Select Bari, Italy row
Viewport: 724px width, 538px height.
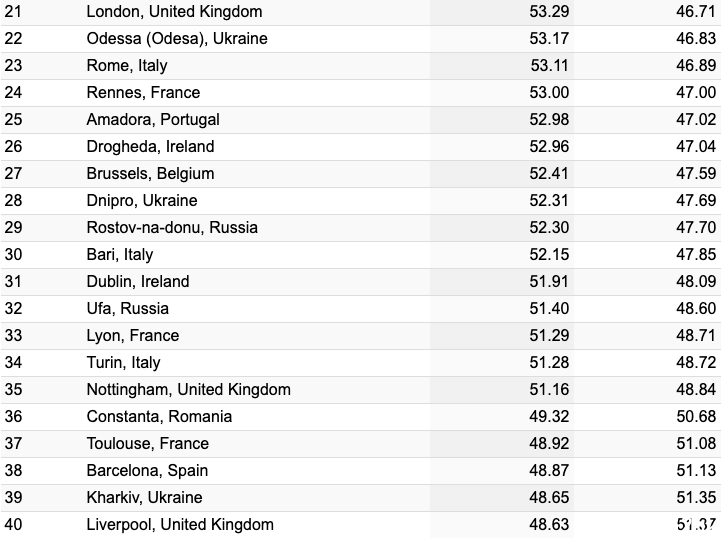pos(361,254)
